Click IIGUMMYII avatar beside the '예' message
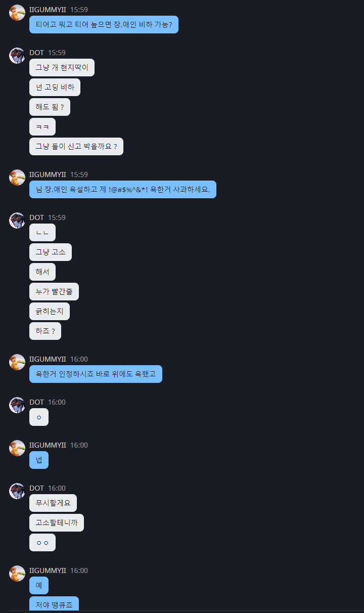This screenshot has width=364, height=613. click(17, 574)
